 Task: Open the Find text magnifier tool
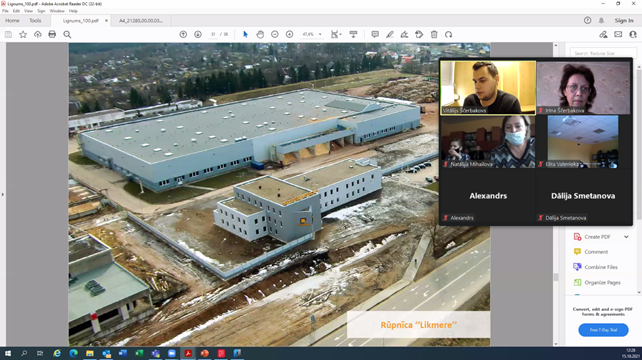pos(67,34)
